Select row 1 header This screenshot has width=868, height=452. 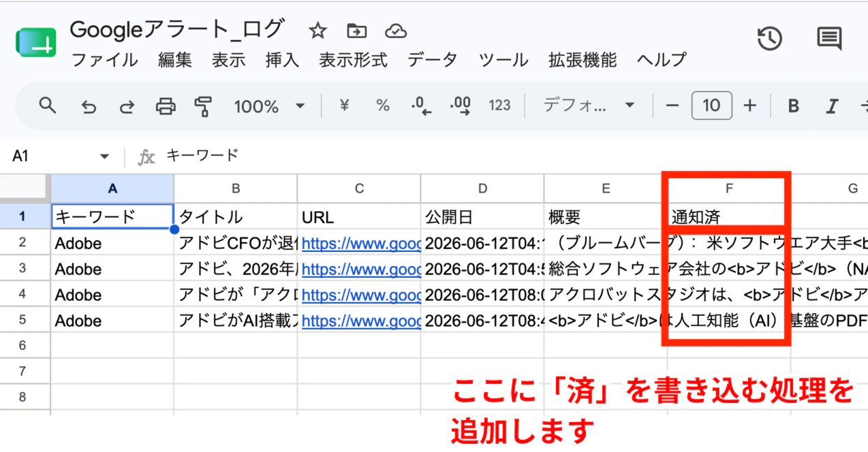[x=25, y=217]
